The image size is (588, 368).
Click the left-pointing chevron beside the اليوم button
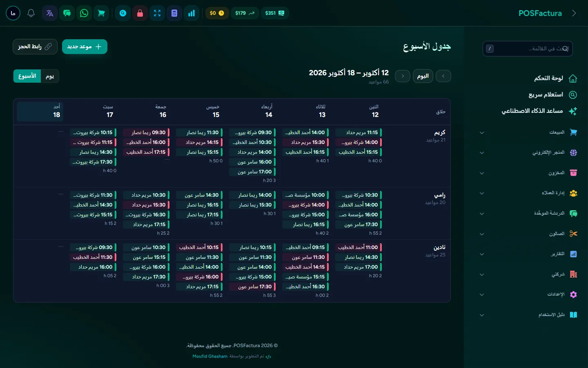443,76
